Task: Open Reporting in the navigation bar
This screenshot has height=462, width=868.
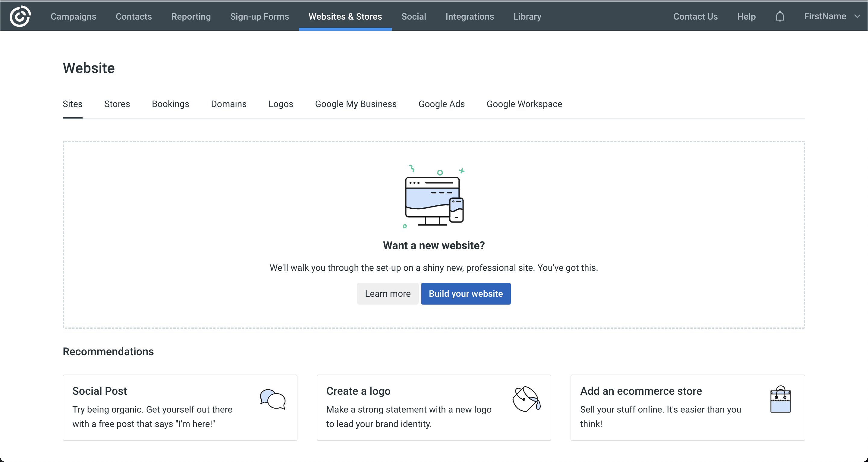Action: [x=191, y=16]
